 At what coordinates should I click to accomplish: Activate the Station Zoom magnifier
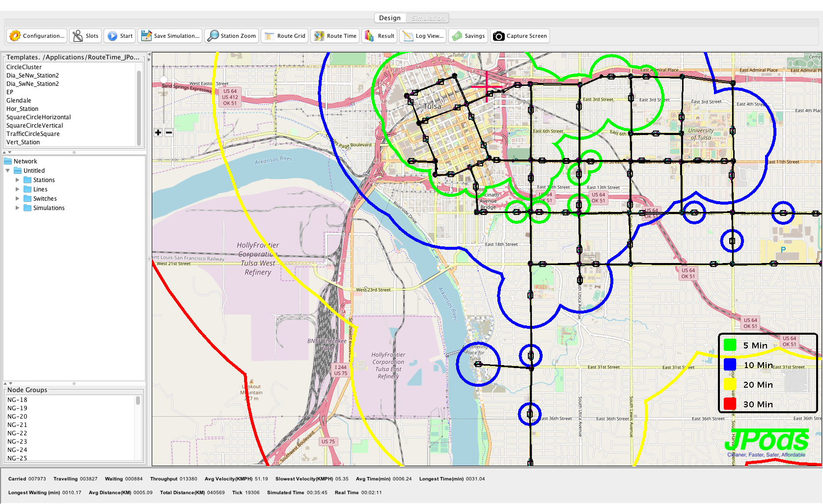213,36
